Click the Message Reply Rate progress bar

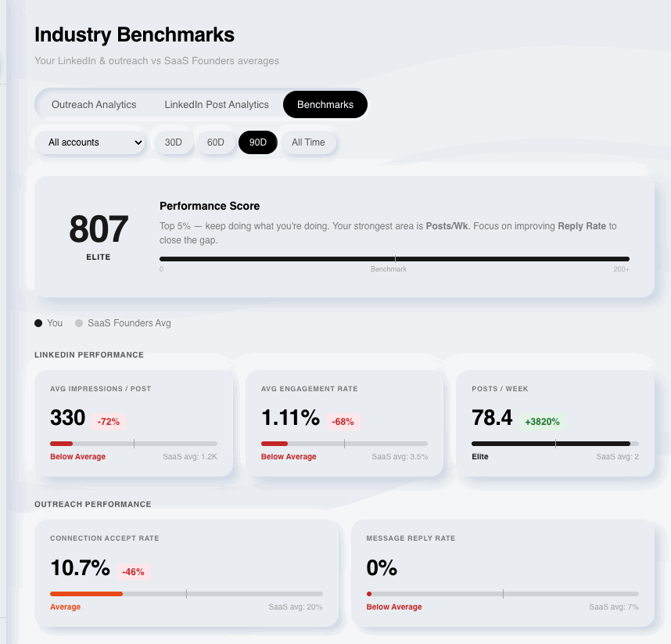tap(504, 593)
